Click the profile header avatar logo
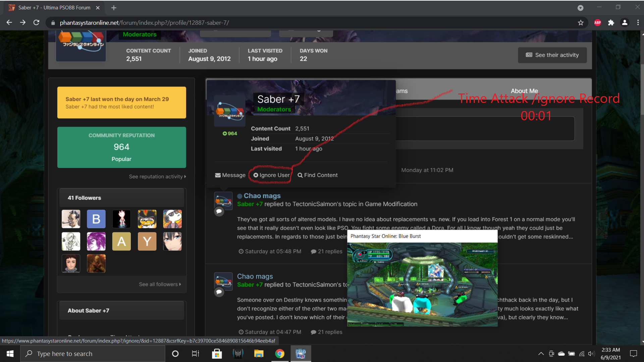The width and height of the screenshot is (644, 362). (x=81, y=45)
